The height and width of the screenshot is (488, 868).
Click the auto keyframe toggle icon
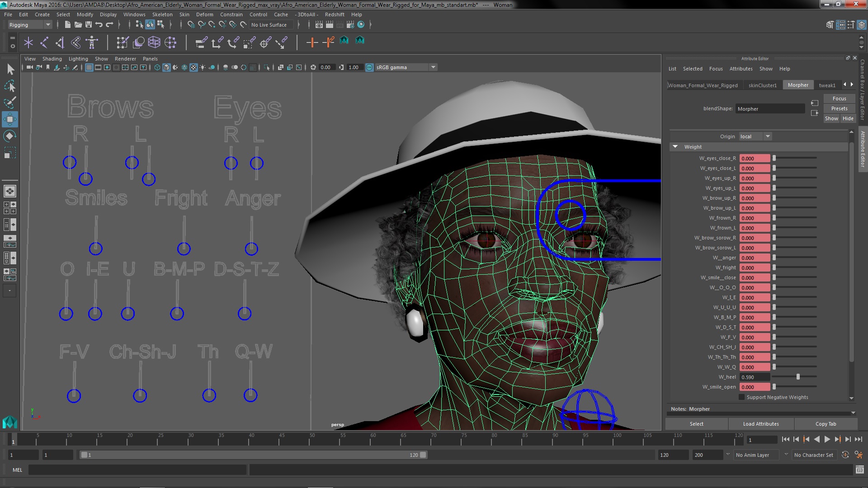click(x=845, y=455)
